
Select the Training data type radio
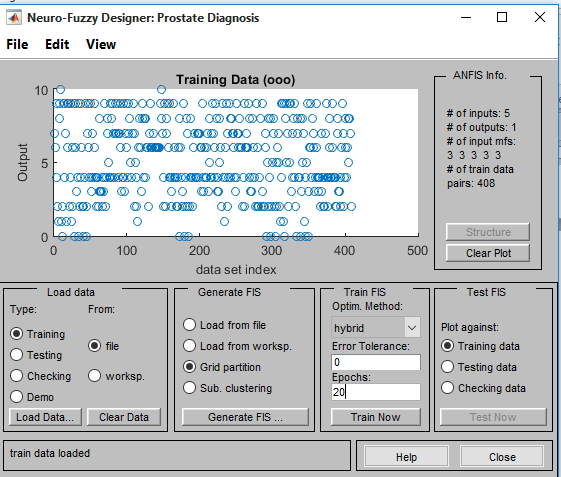point(16,334)
